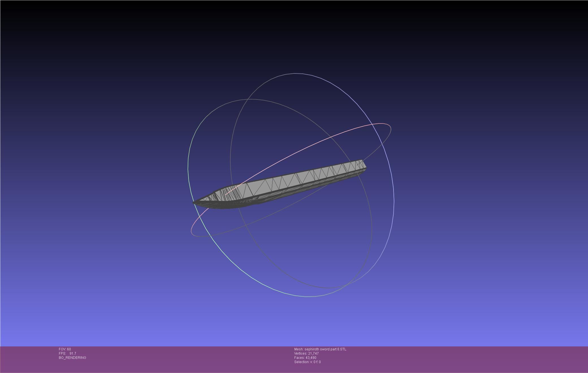Click the Mesh: sephiroth sword part 8.STL text

[320, 349]
